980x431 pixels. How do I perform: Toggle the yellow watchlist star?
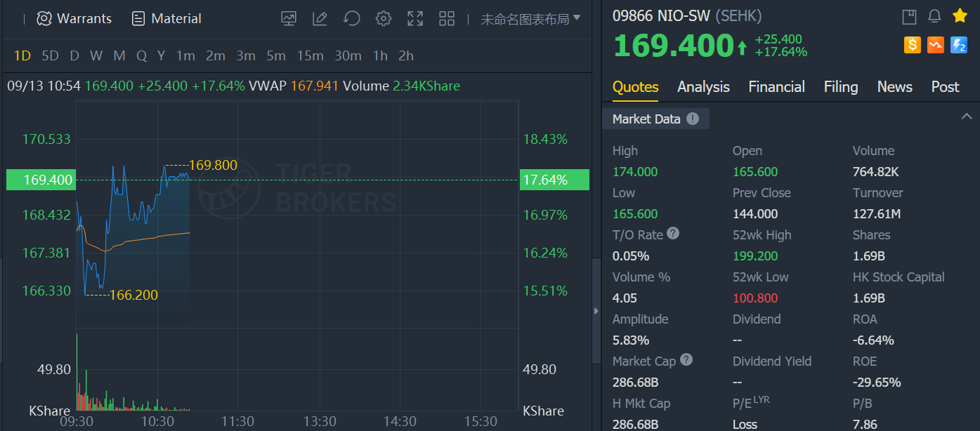(x=960, y=15)
